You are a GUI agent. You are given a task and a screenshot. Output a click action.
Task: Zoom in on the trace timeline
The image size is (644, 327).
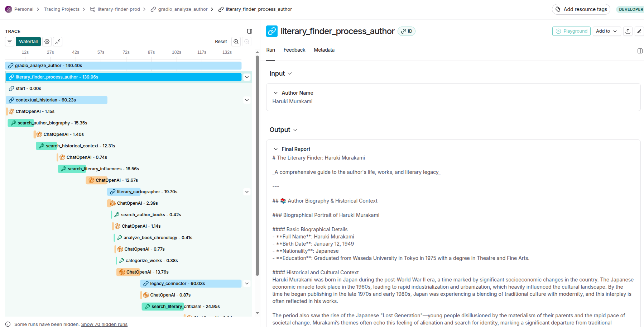[x=236, y=42]
